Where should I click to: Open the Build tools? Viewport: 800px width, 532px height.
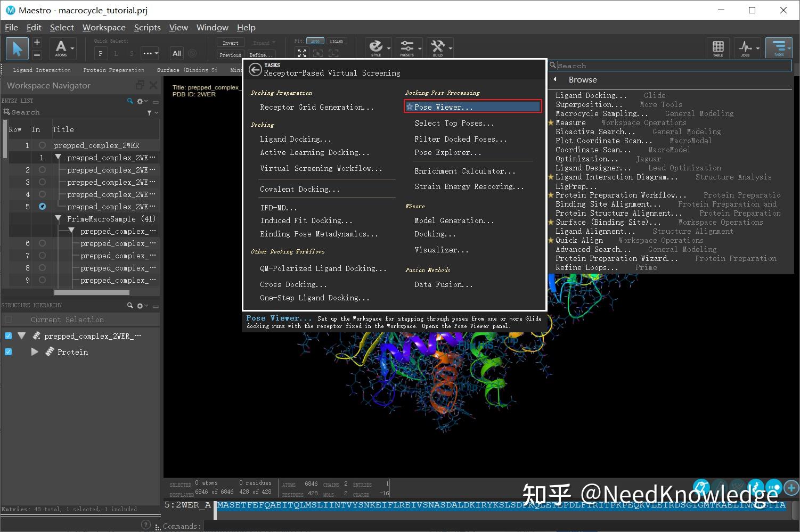click(x=438, y=47)
